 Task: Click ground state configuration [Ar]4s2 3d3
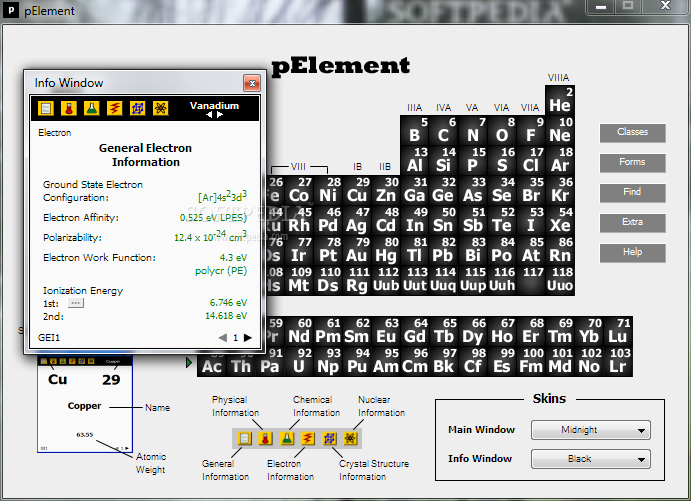click(x=223, y=196)
